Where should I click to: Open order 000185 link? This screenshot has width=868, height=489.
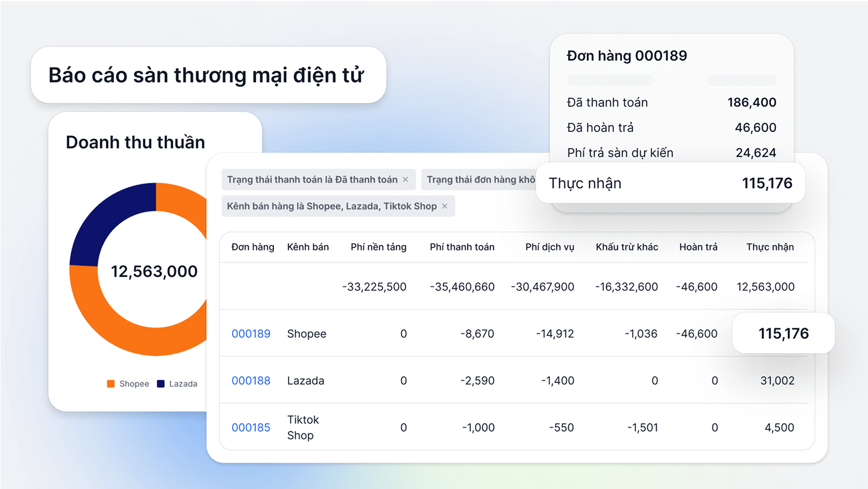point(250,427)
